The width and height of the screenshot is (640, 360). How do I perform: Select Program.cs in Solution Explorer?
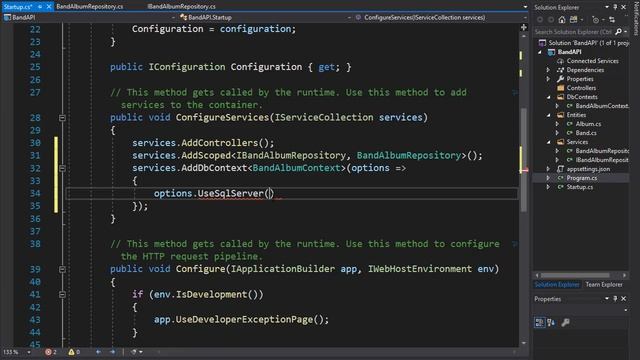tap(581, 178)
